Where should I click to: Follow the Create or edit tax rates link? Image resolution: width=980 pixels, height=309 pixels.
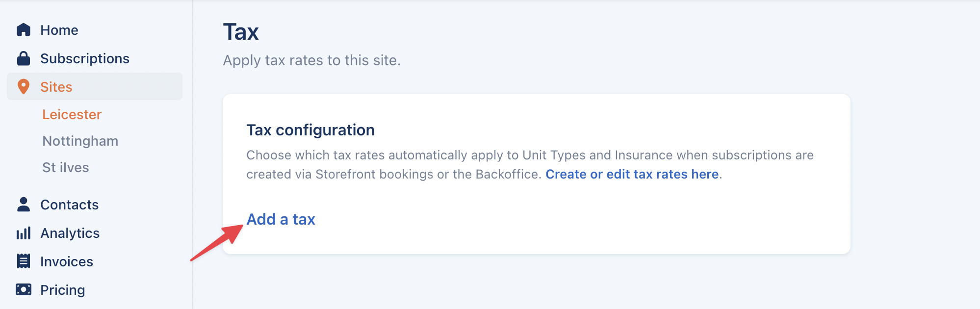click(x=632, y=175)
